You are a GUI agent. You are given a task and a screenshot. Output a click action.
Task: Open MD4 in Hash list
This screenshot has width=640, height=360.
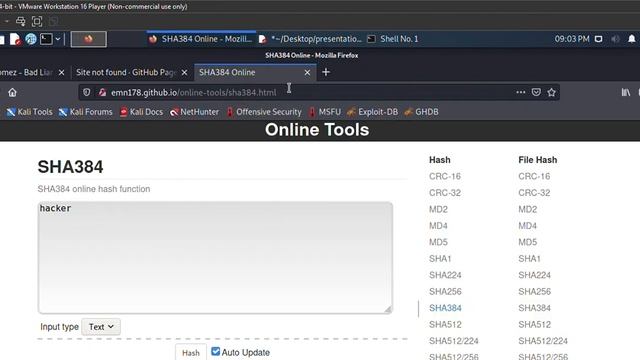pos(438,226)
